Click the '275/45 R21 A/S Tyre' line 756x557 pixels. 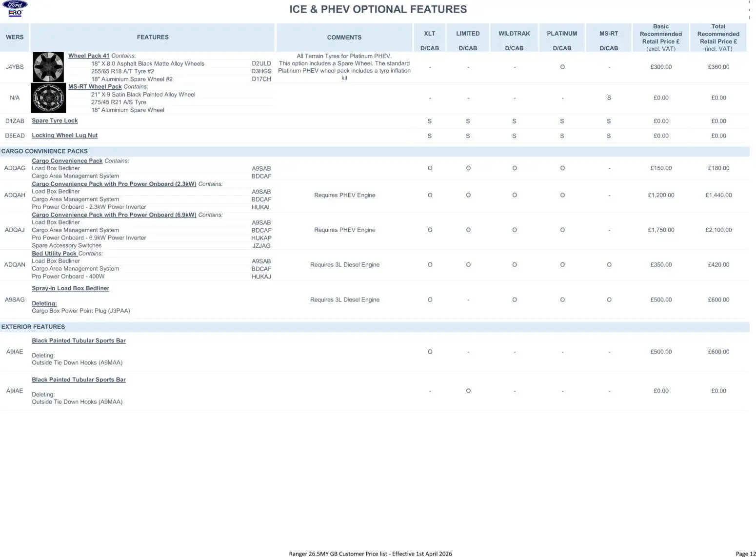(119, 102)
